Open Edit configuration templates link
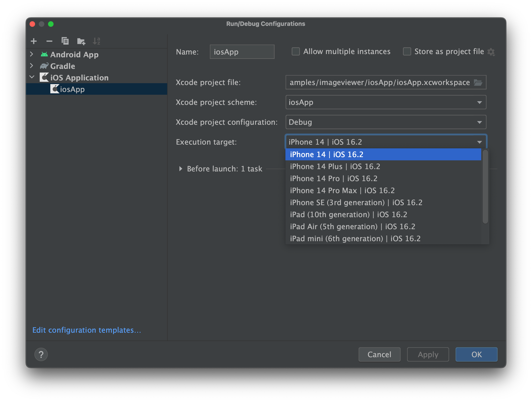This screenshot has height=402, width=532. [x=87, y=330]
